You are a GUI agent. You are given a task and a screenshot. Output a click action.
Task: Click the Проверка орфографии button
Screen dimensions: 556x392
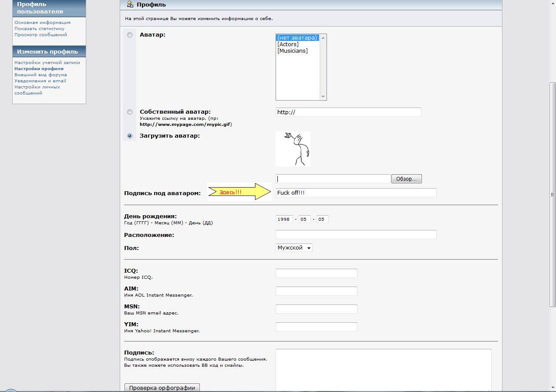pyautogui.click(x=162, y=388)
